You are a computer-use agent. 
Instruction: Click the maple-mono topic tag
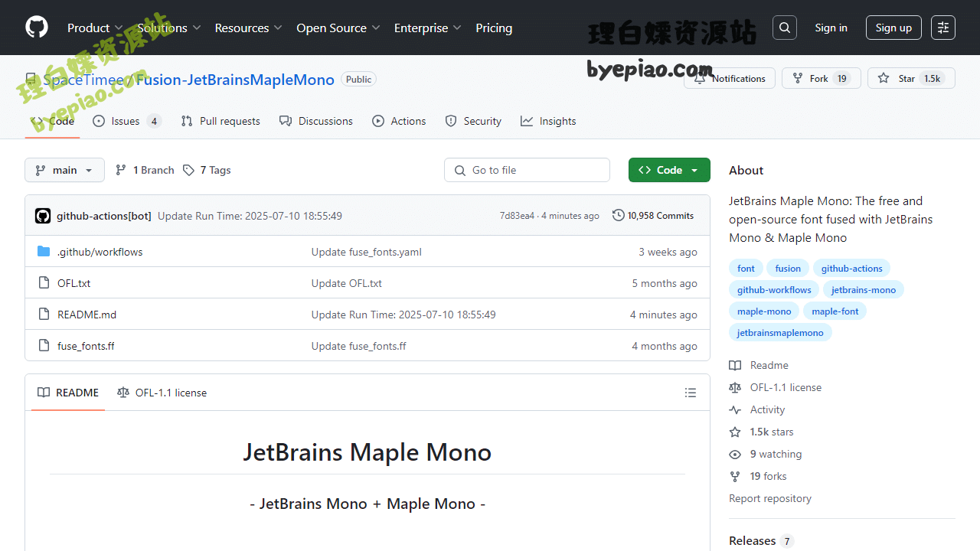click(764, 311)
